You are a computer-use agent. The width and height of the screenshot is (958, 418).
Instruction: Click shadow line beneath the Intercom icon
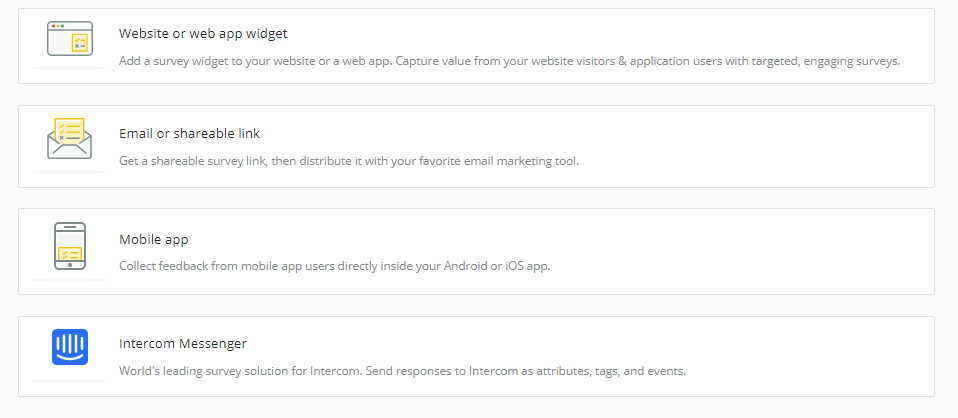click(70, 381)
